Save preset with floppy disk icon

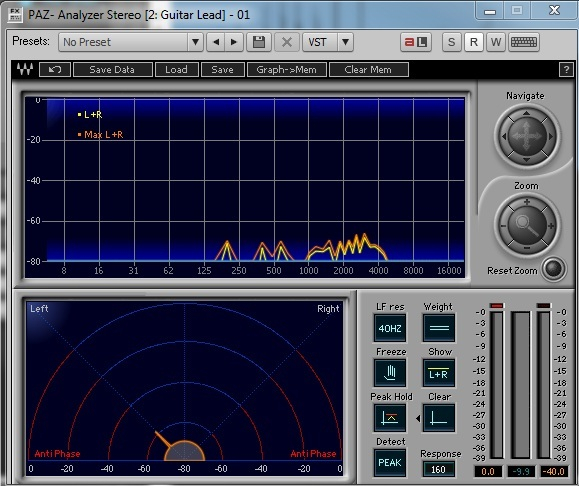tap(259, 42)
